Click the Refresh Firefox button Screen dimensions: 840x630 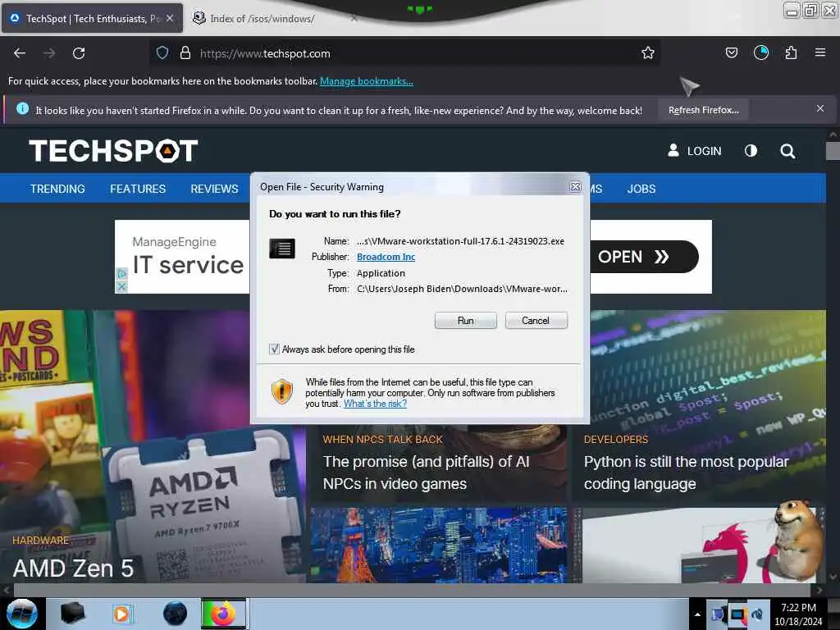coord(703,110)
